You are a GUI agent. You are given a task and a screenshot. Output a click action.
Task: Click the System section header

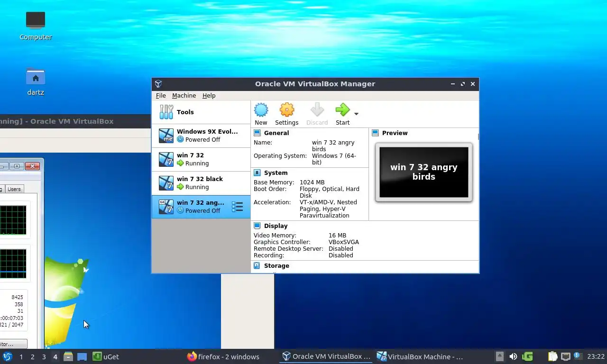(x=276, y=173)
